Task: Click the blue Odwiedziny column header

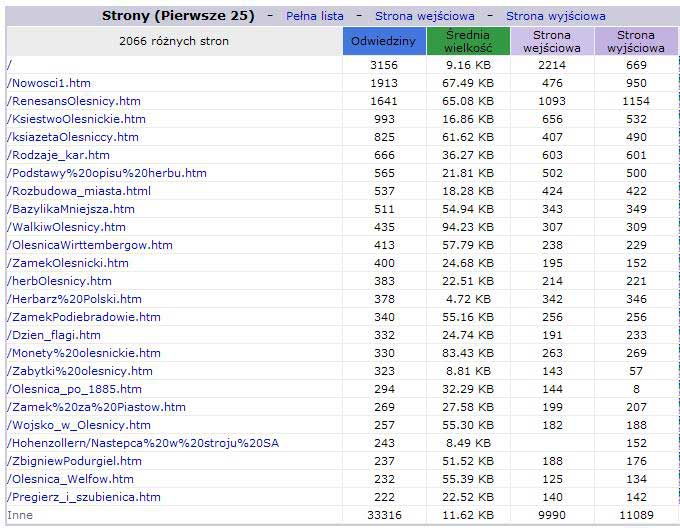Action: tap(384, 41)
